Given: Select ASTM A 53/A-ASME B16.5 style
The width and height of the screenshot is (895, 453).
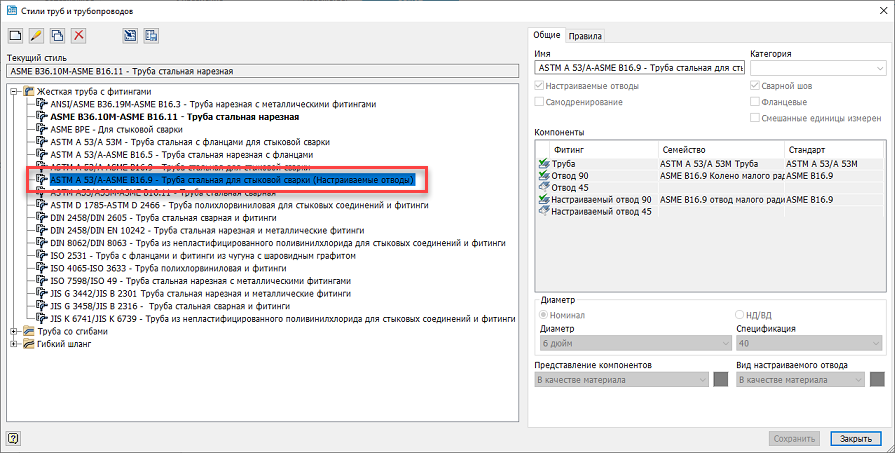Looking at the screenshot, I should (182, 155).
